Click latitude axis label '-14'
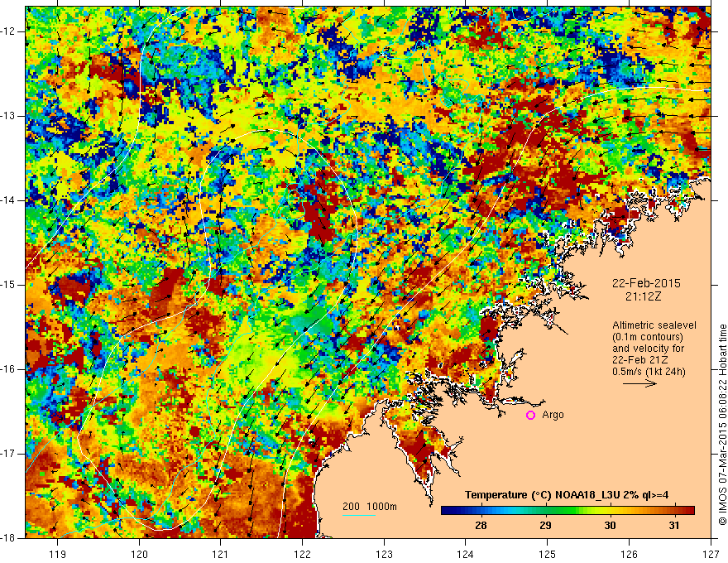The width and height of the screenshot is (728, 563). point(9,200)
